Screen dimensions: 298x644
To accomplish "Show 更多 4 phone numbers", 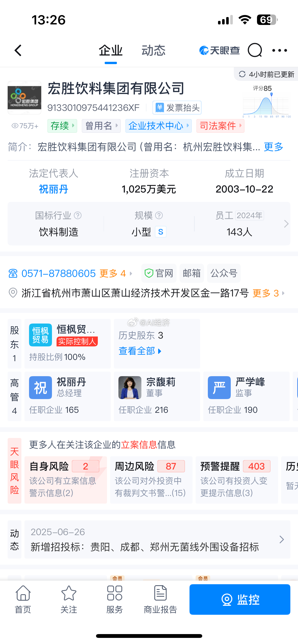I will click(116, 273).
